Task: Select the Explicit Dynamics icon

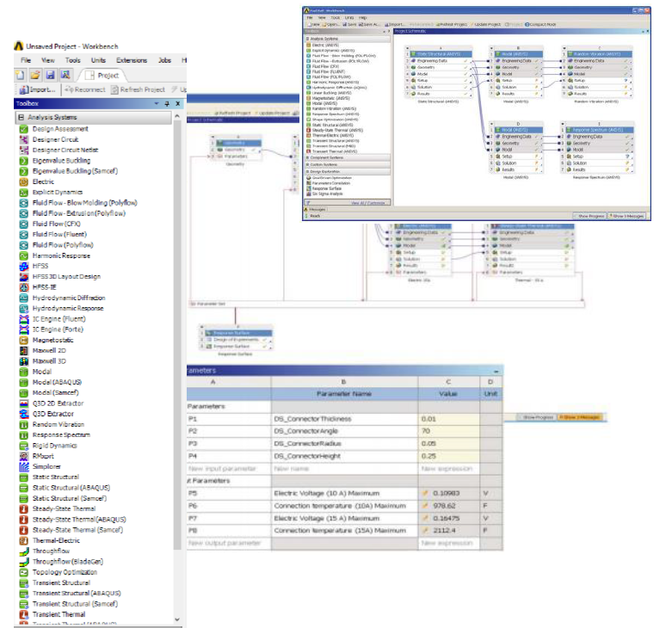Action: tap(24, 193)
